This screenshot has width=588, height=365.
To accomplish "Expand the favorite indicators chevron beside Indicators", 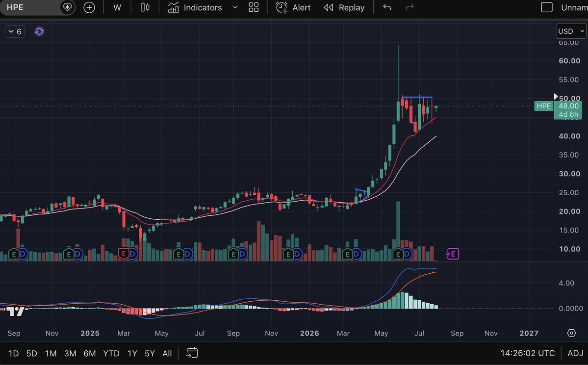I will pyautogui.click(x=235, y=7).
